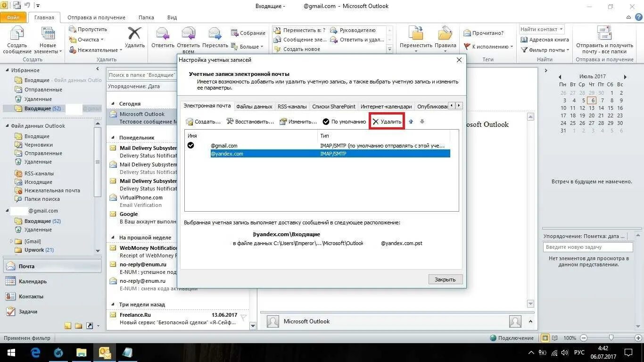Expand Quick Steps gallery arrow
Viewport: 644px width, 362px height.
390,49
